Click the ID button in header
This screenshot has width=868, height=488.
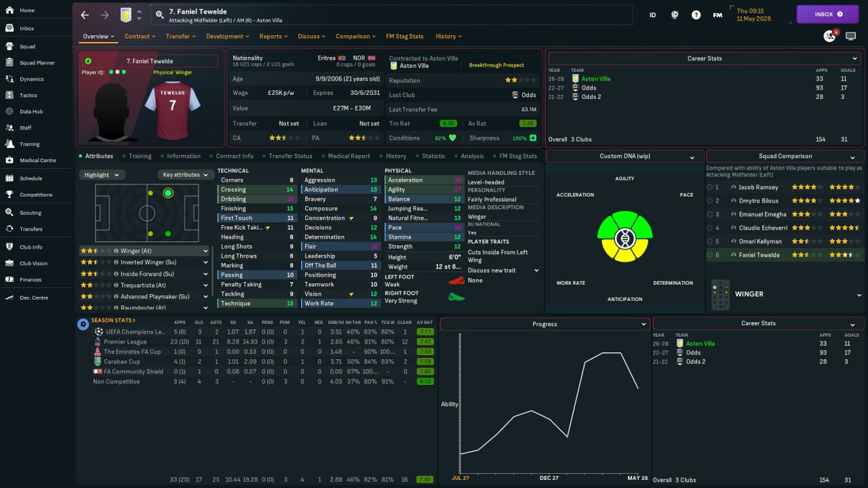pyautogui.click(x=653, y=15)
